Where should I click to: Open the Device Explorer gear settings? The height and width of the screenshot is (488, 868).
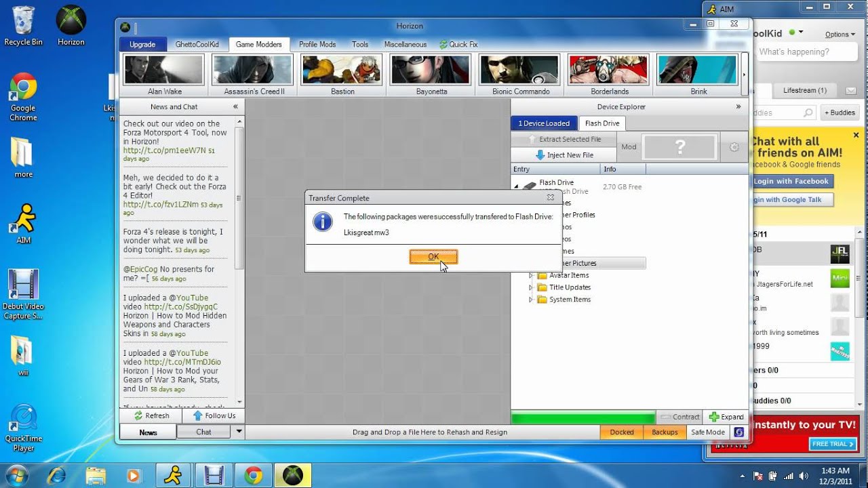(734, 147)
